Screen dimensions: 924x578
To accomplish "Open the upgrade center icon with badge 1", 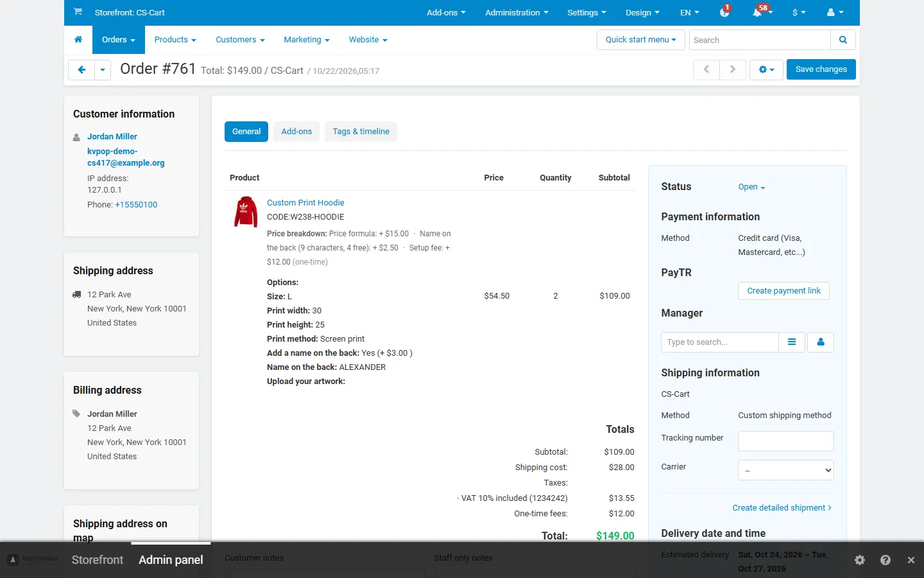I will tap(725, 12).
